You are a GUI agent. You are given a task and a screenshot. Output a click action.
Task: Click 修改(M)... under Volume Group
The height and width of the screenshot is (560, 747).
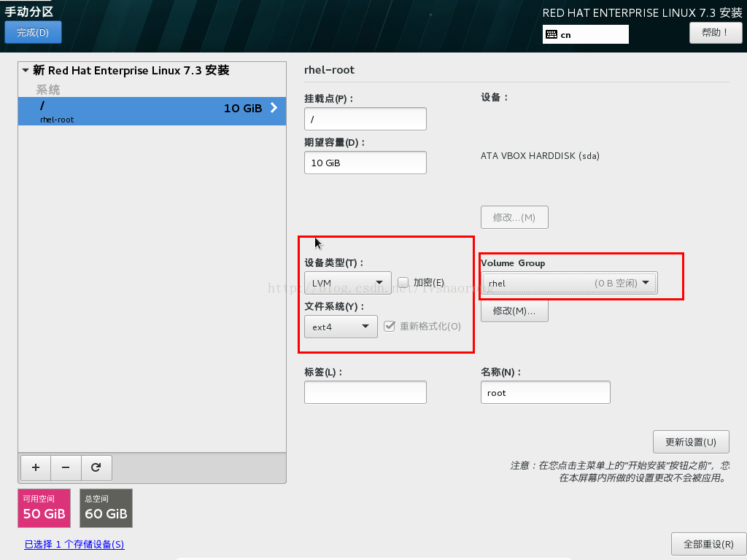(x=514, y=311)
